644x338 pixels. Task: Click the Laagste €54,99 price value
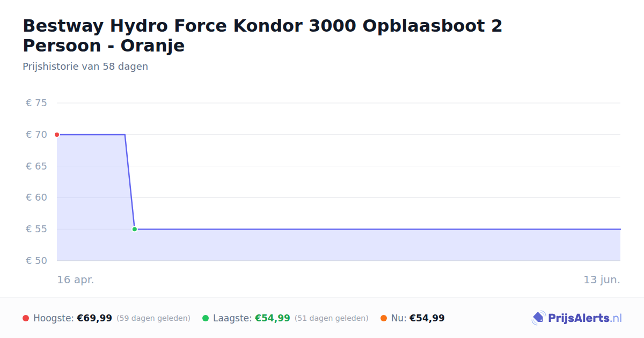pos(273,318)
